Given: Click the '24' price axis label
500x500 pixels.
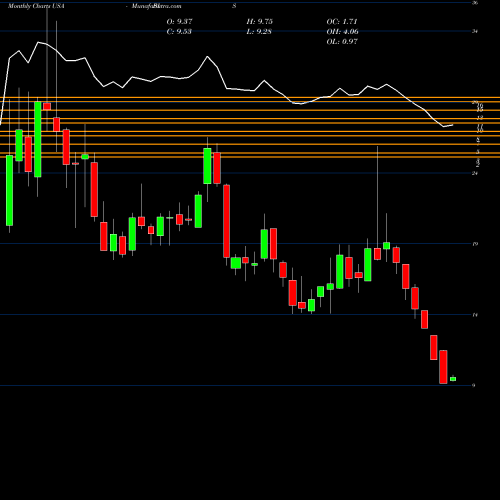Looking at the screenshot, I should pos(475,173).
